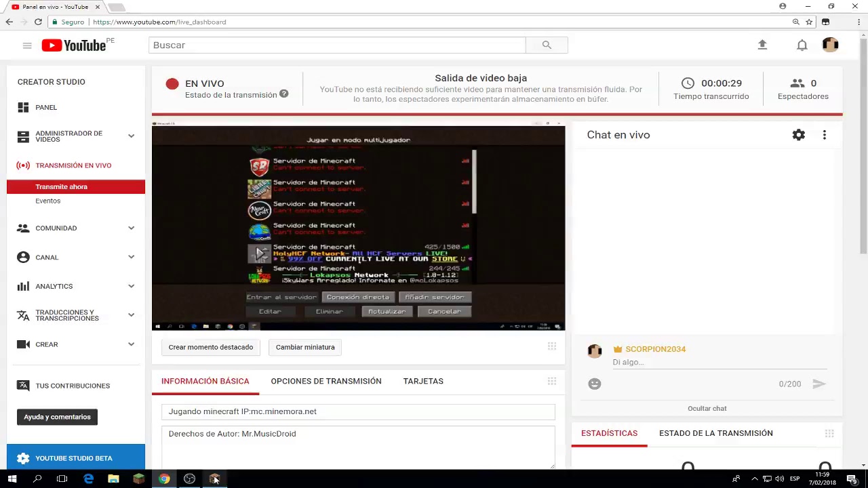Screen dimensions: 868x488
Task: Launch Edge from the taskbar
Action: click(88, 479)
